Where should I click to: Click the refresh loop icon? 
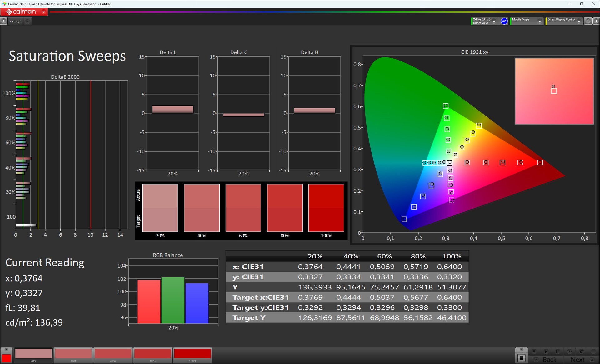click(x=581, y=351)
